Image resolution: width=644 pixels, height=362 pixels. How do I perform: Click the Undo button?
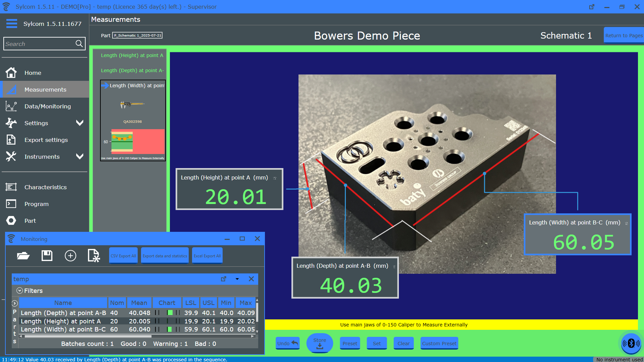pos(287,343)
